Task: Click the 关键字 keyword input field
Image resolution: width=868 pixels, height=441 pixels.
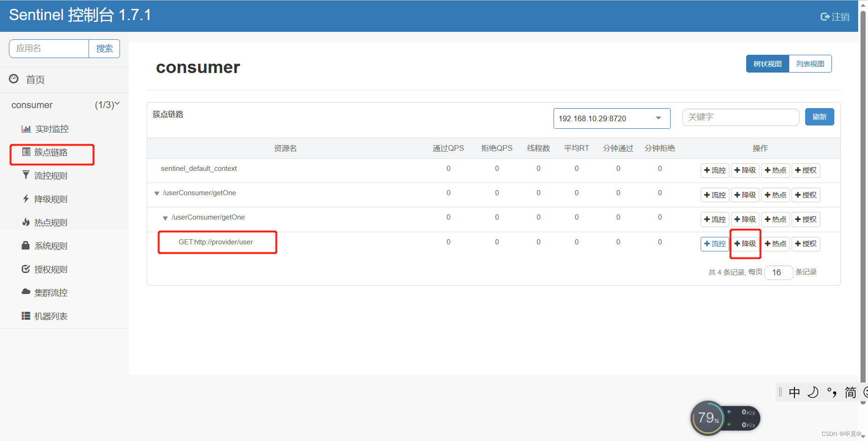Action: tap(741, 117)
